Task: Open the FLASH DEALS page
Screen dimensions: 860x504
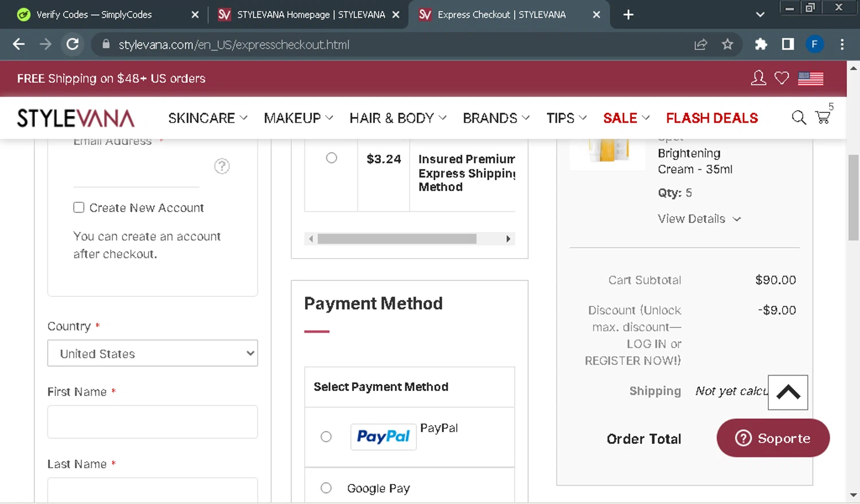Action: pyautogui.click(x=712, y=118)
